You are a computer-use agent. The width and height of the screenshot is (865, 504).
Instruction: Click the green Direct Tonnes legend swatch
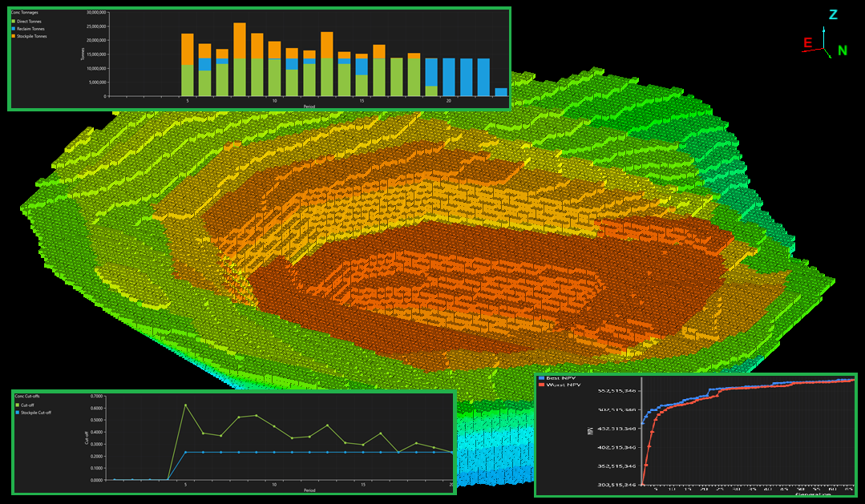pos(14,22)
